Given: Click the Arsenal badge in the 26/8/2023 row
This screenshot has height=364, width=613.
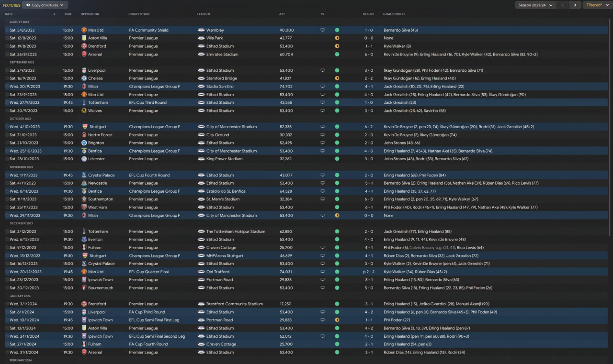Looking at the screenshot, I should coord(84,55).
